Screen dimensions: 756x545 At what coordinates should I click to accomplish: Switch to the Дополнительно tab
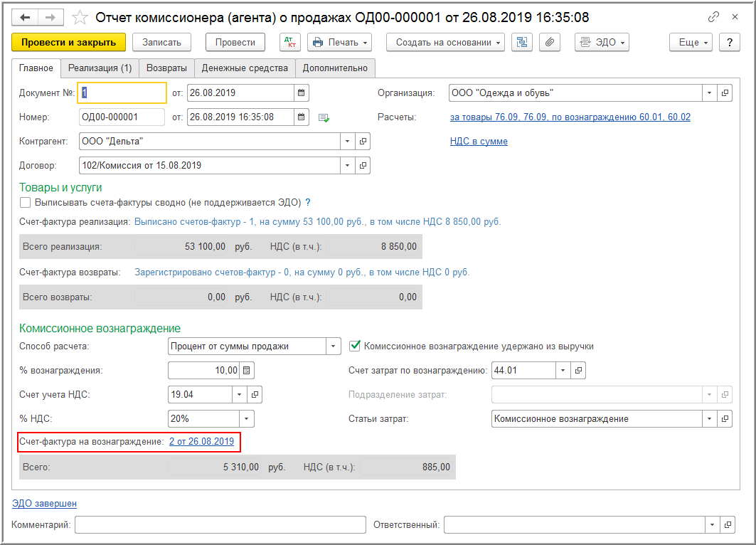335,68
